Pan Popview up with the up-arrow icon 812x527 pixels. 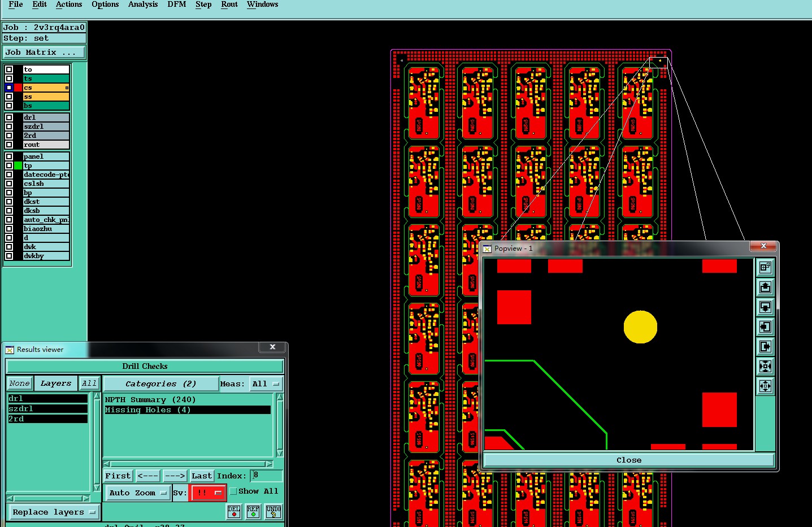pos(765,287)
